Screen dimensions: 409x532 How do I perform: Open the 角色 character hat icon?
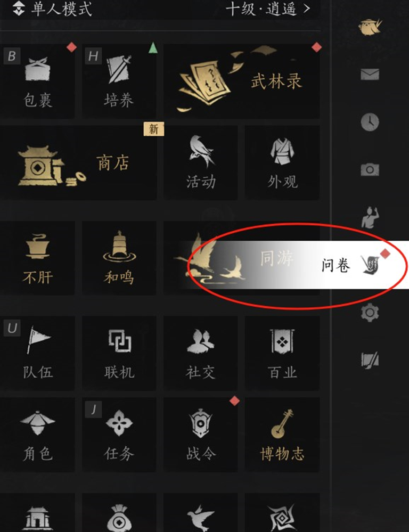tap(37, 435)
